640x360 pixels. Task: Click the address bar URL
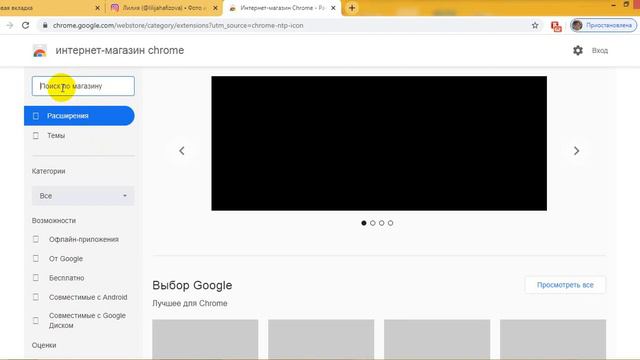pyautogui.click(x=178, y=25)
